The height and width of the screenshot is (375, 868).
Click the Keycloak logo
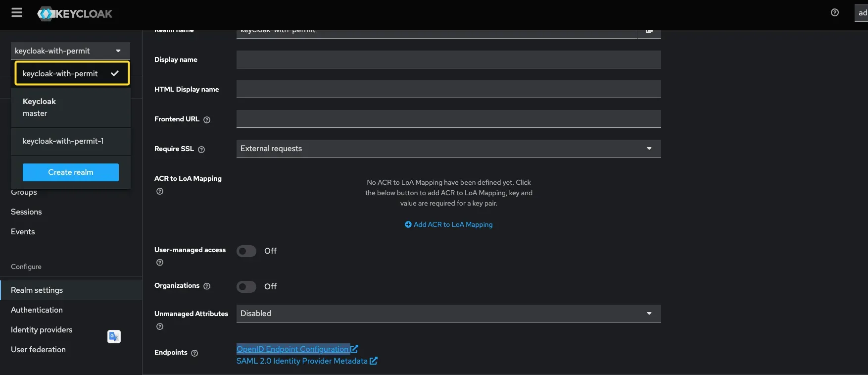tap(75, 14)
